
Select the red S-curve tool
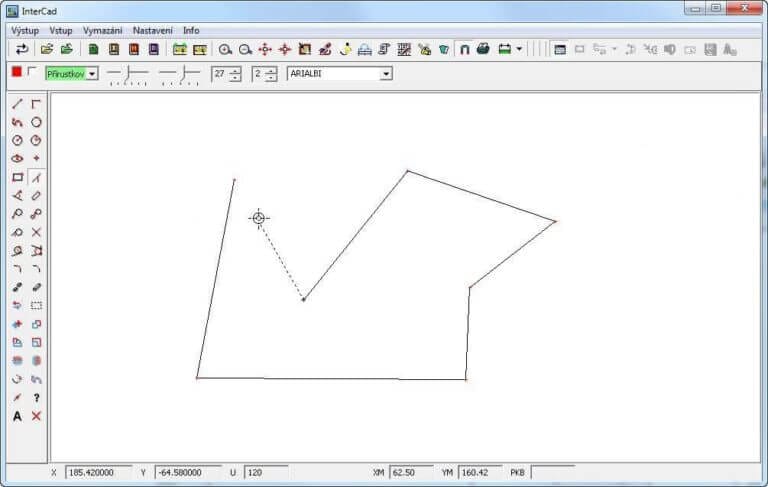(17, 122)
